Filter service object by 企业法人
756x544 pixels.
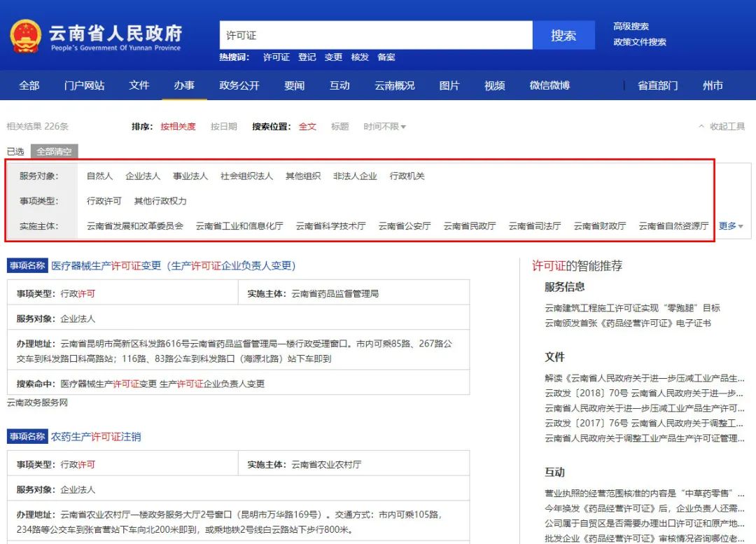(x=143, y=176)
